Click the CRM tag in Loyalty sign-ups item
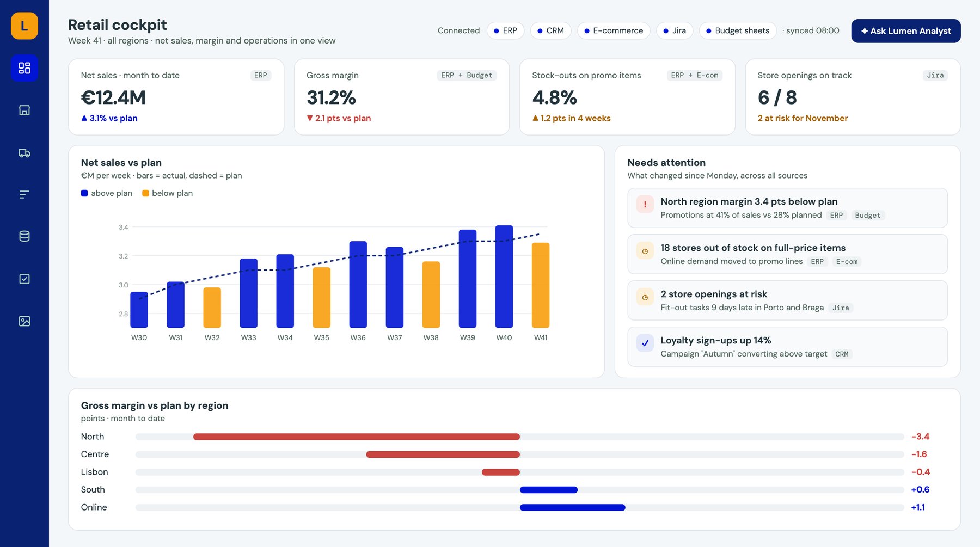 (842, 354)
